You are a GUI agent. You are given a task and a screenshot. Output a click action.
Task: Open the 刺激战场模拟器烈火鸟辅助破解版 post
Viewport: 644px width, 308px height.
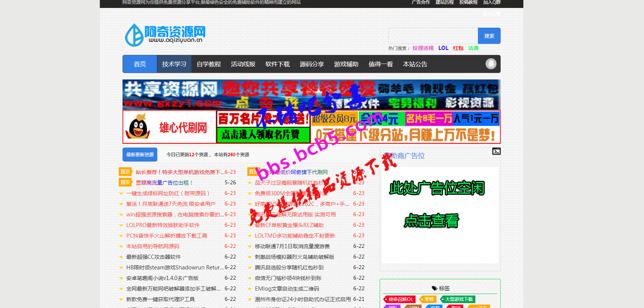coord(295,257)
